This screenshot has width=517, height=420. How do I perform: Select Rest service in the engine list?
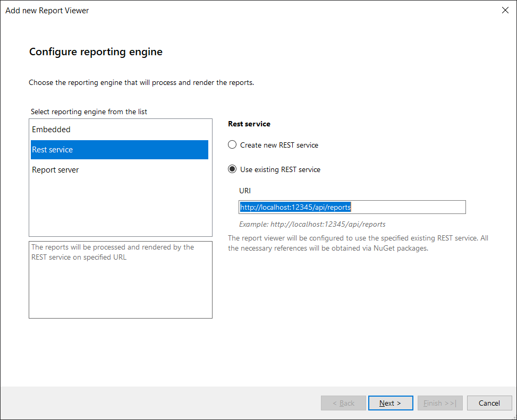coord(120,150)
